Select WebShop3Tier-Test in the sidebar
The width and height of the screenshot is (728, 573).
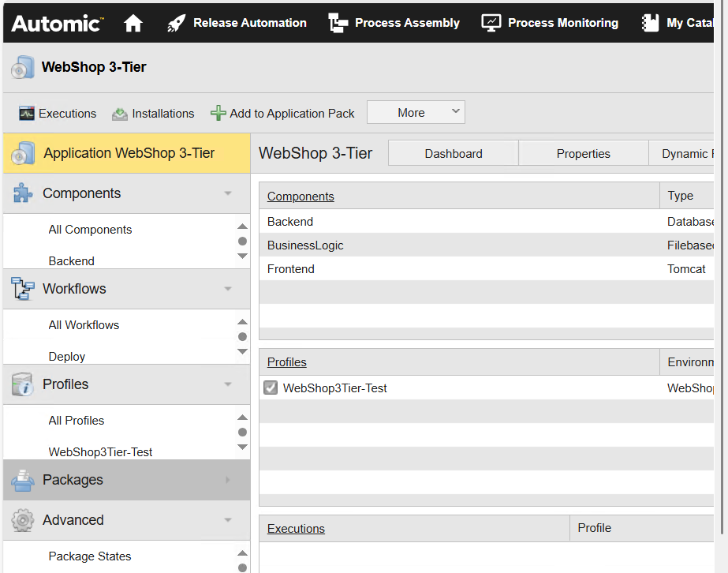pos(100,452)
